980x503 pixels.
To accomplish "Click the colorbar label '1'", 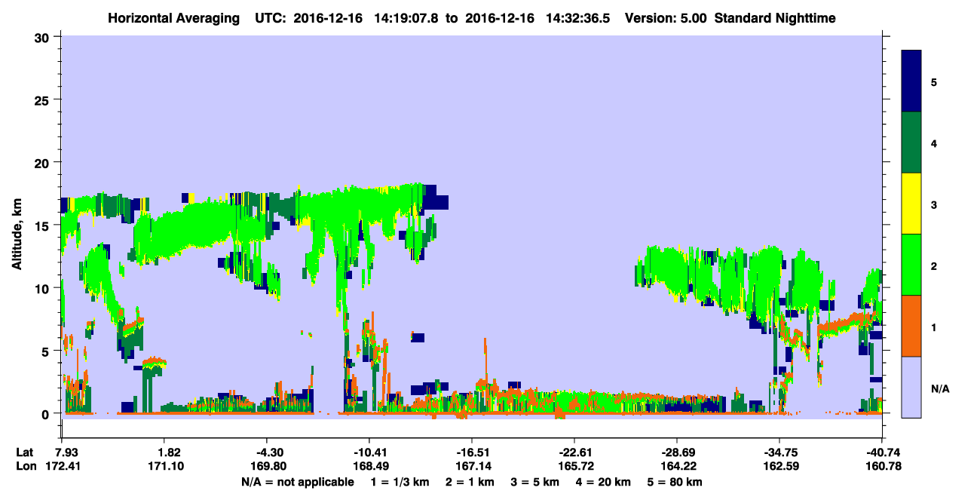I will point(934,326).
